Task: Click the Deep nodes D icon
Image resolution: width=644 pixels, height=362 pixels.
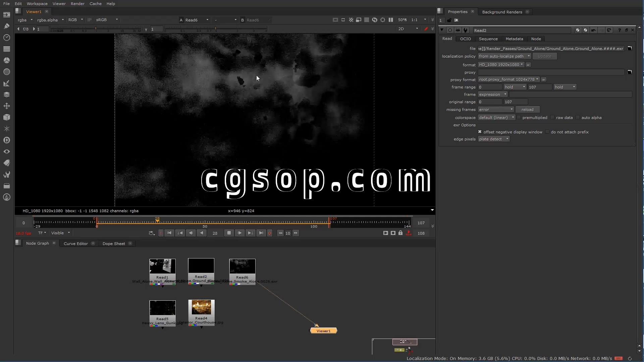Action: (x=6, y=140)
